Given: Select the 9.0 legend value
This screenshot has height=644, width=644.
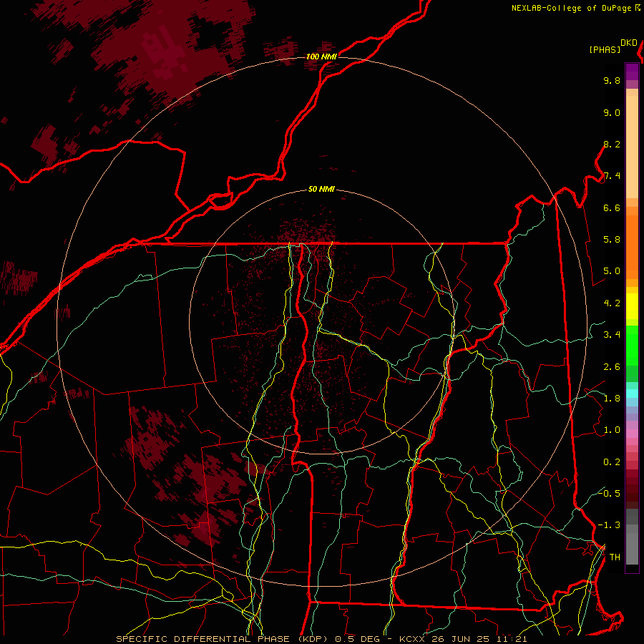Looking at the screenshot, I should (612, 113).
